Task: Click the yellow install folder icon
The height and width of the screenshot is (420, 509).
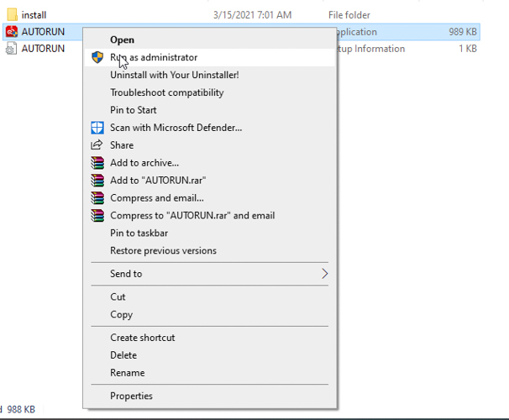Action: click(x=11, y=15)
